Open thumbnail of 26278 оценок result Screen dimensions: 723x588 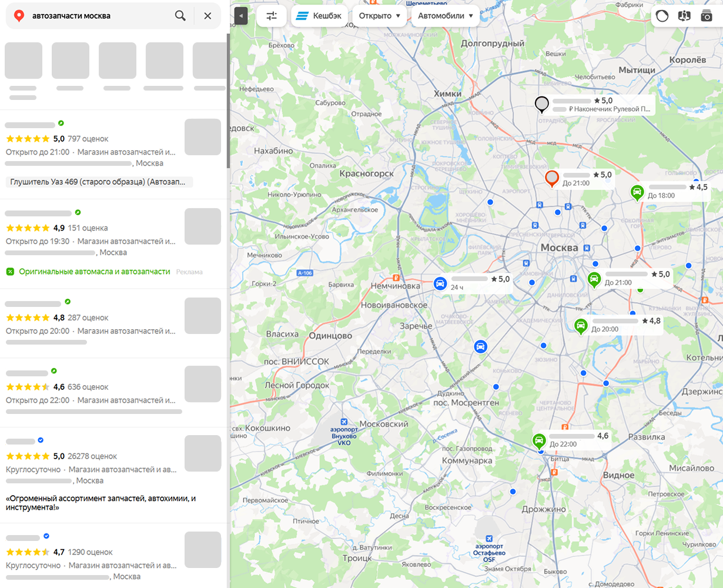coord(203,453)
